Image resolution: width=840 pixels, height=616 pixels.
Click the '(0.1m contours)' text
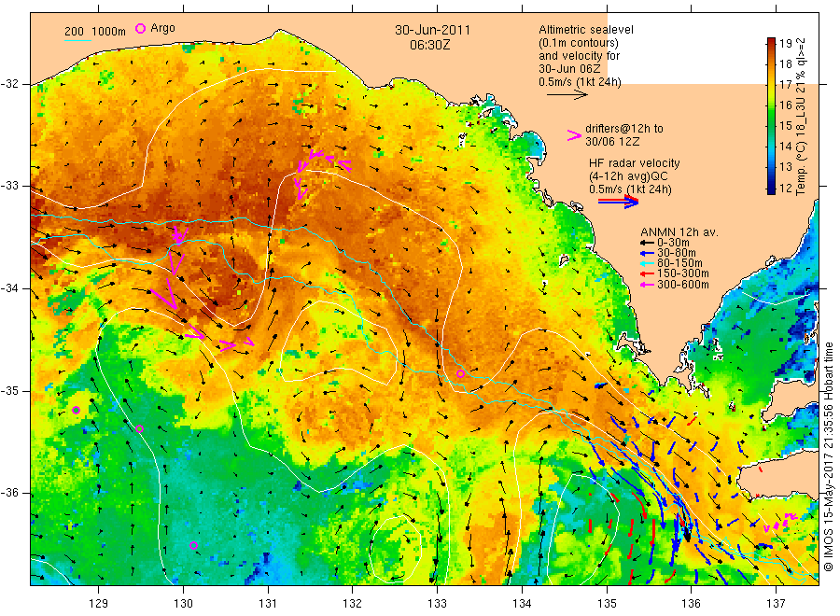579,43
